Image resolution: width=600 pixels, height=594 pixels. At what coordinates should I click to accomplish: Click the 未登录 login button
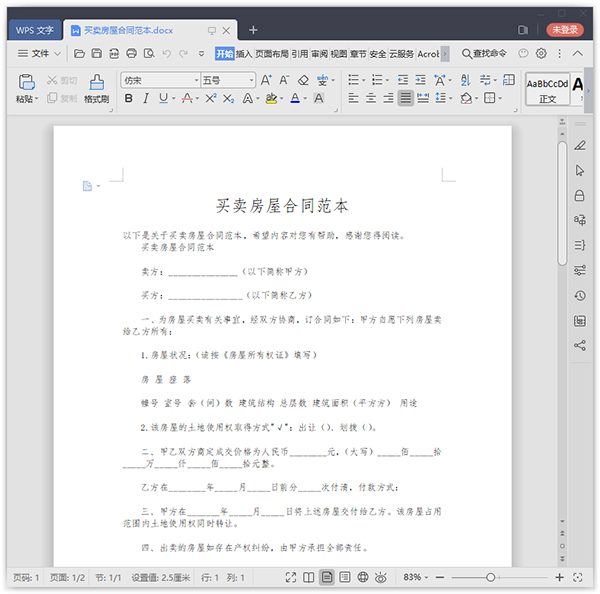(x=565, y=29)
